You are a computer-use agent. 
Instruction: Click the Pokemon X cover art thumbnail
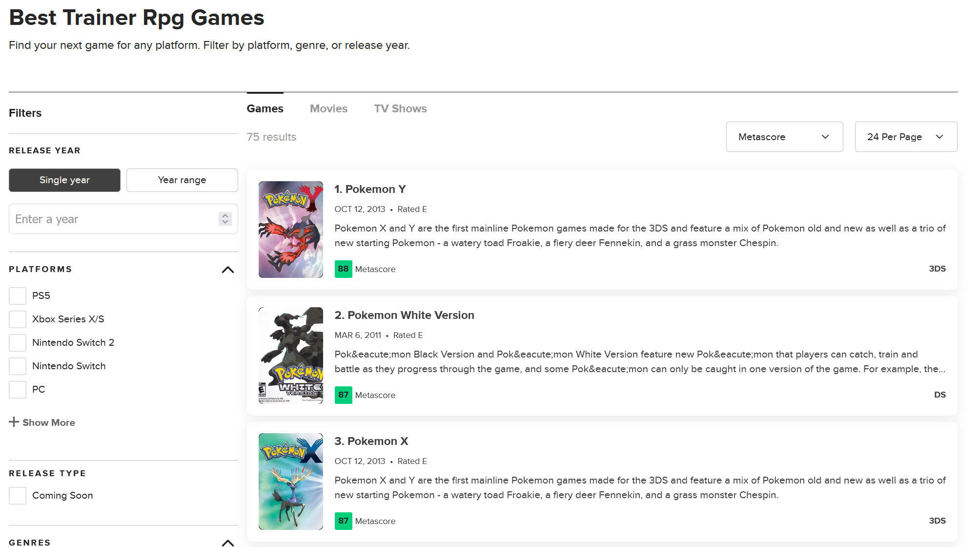point(291,482)
